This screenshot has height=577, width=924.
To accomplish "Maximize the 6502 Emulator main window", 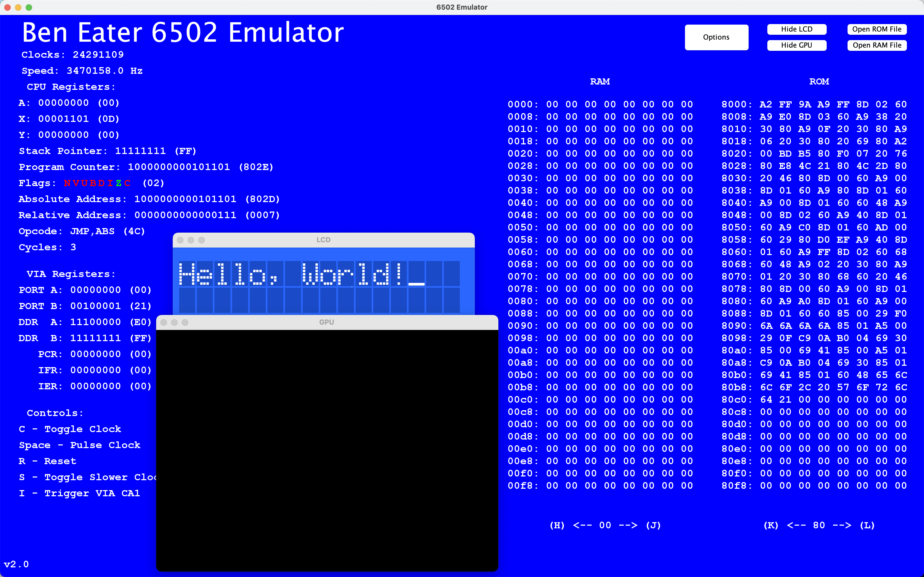I will (x=29, y=7).
